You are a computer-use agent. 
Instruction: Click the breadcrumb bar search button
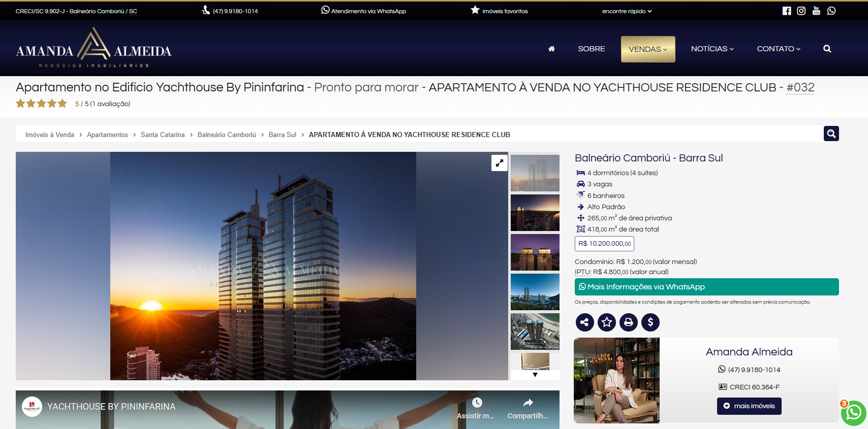pos(831,134)
